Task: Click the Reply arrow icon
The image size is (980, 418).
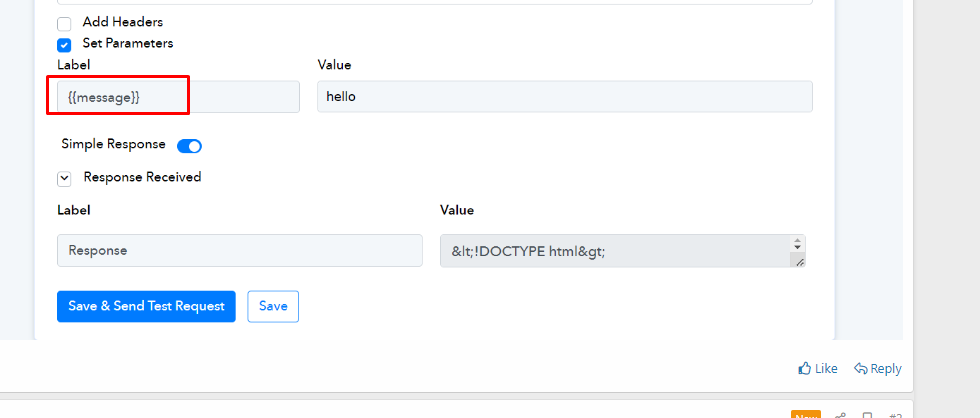Action: (860, 369)
